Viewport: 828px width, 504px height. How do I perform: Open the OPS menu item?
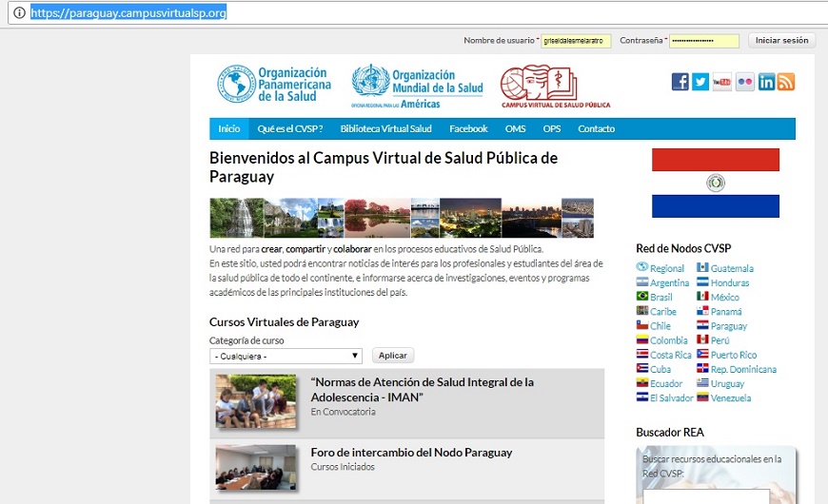click(552, 128)
